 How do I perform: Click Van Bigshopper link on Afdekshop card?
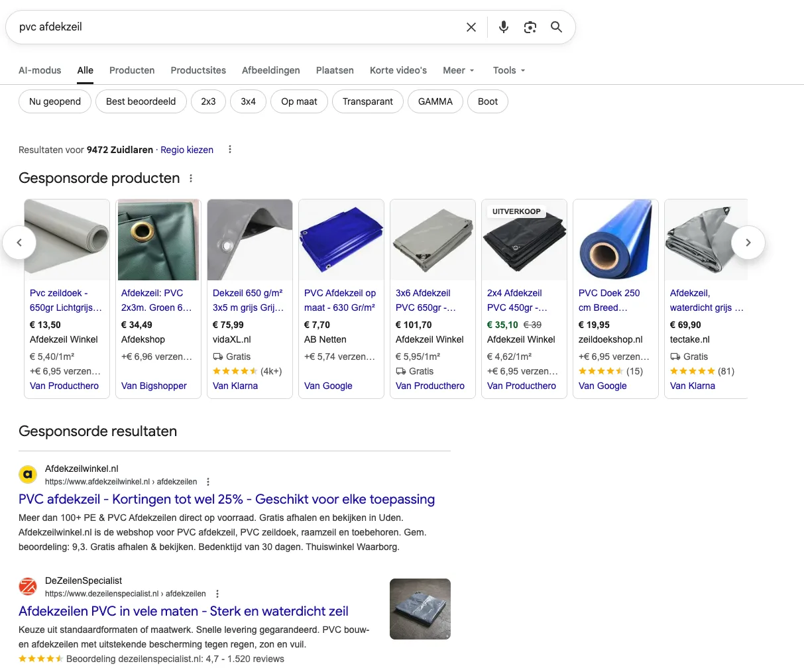tap(154, 386)
